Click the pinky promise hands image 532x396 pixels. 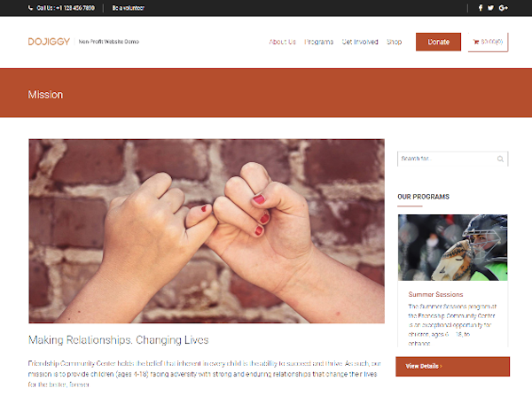tap(207, 231)
